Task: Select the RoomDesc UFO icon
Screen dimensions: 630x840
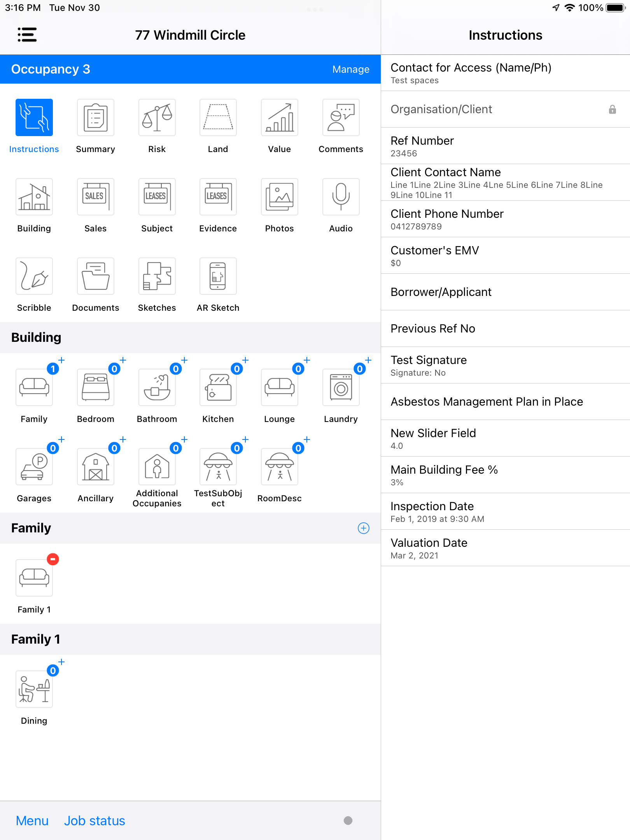Action: tap(280, 467)
